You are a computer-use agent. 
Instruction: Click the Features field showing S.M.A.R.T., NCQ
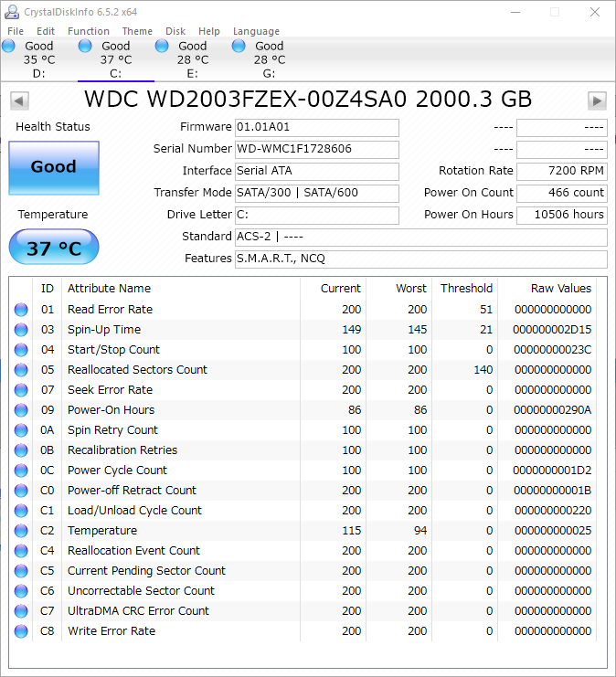[x=421, y=259]
